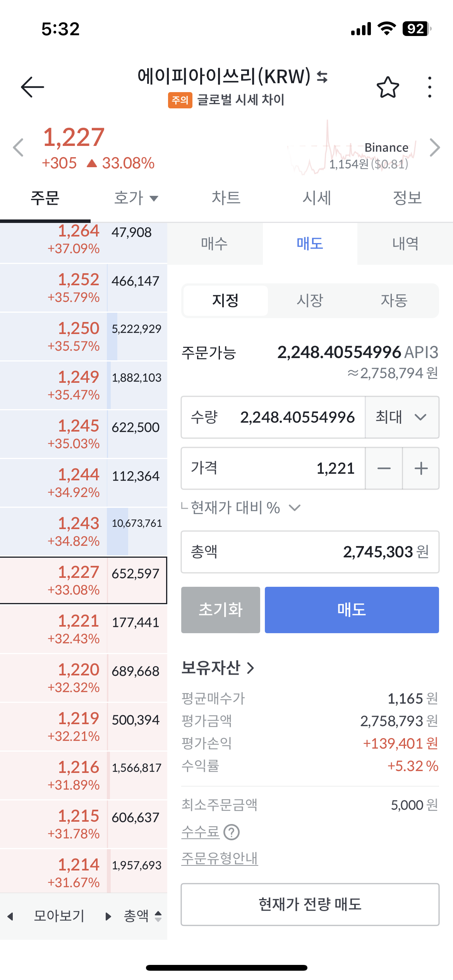Open the 최대 quantity percentage dropdown
Viewport: 453px width, 980px height.
tap(402, 417)
